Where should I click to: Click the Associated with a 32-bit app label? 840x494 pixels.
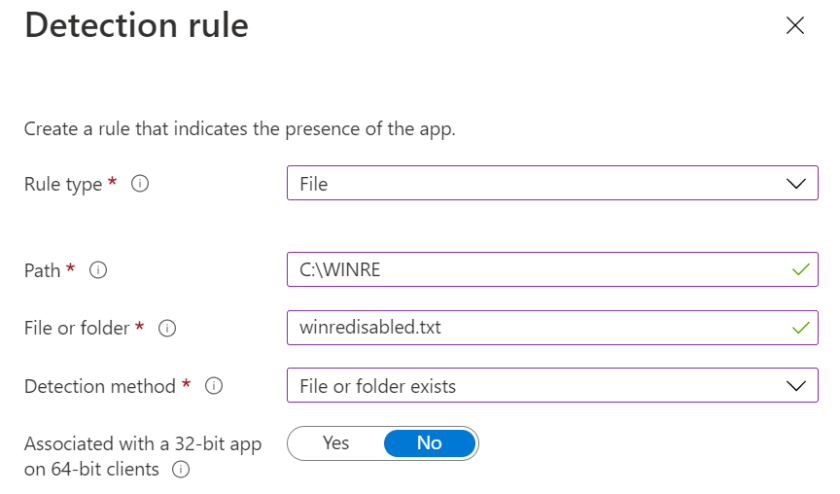pos(143,456)
